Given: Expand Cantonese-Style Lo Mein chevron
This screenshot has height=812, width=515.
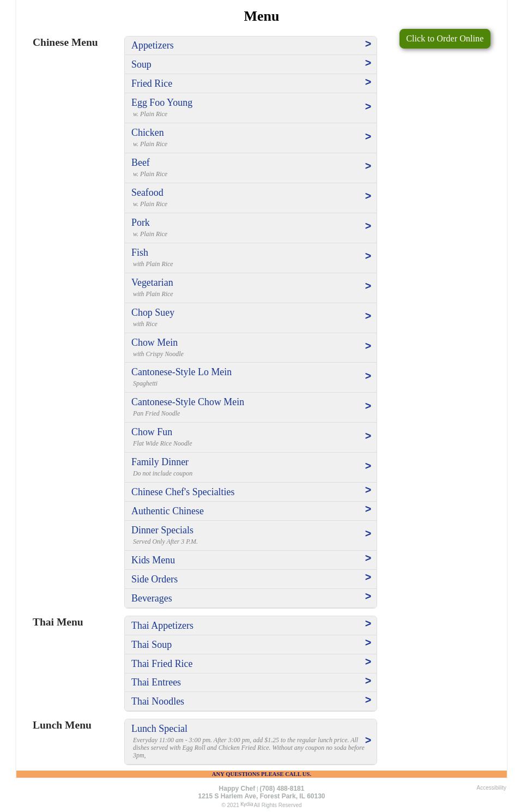Looking at the screenshot, I should pyautogui.click(x=368, y=376).
